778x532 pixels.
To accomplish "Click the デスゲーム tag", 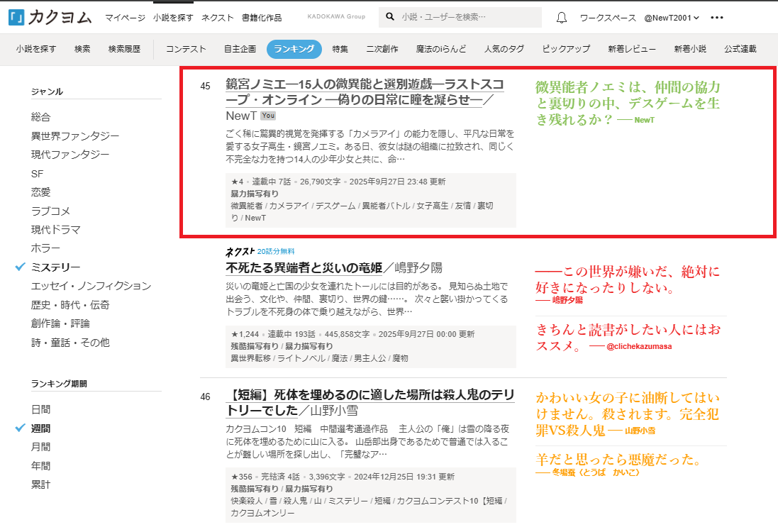I will (x=335, y=206).
